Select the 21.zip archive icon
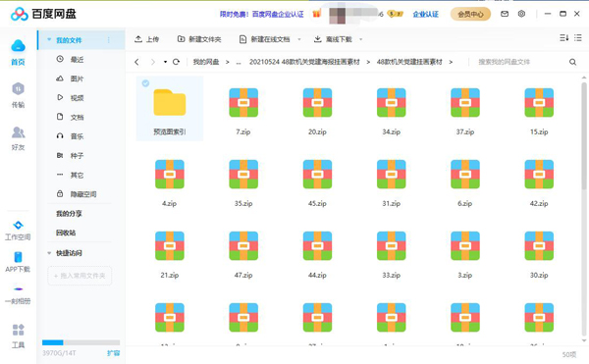Image resolution: width=589 pixels, height=364 pixels. pyautogui.click(x=170, y=246)
